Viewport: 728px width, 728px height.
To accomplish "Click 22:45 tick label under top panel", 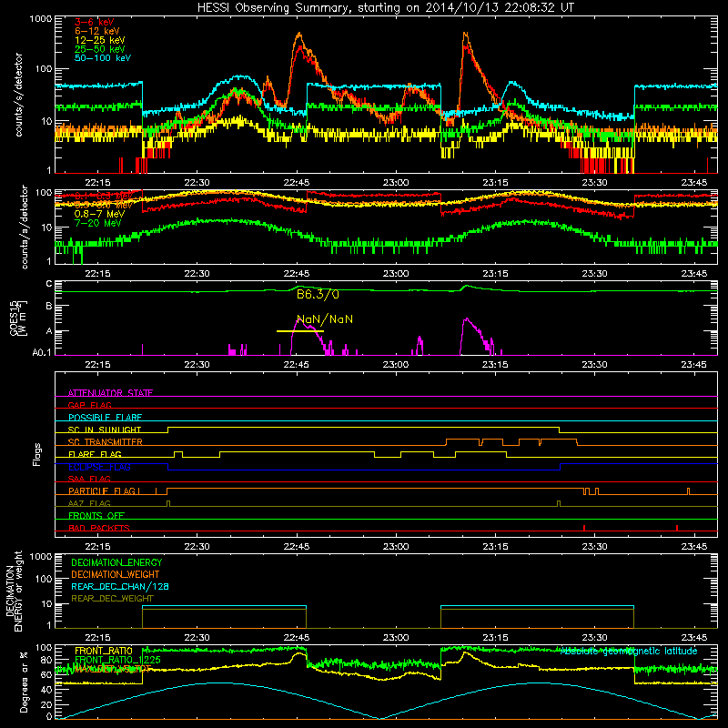I will pos(297,183).
